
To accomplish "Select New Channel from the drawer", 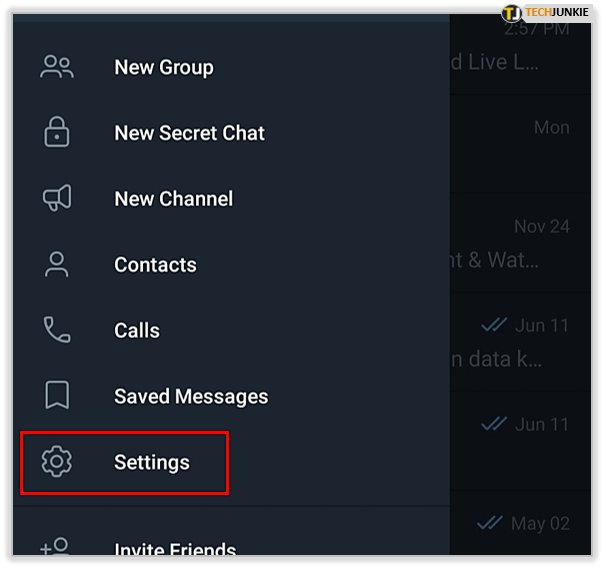I will pyautogui.click(x=173, y=199).
